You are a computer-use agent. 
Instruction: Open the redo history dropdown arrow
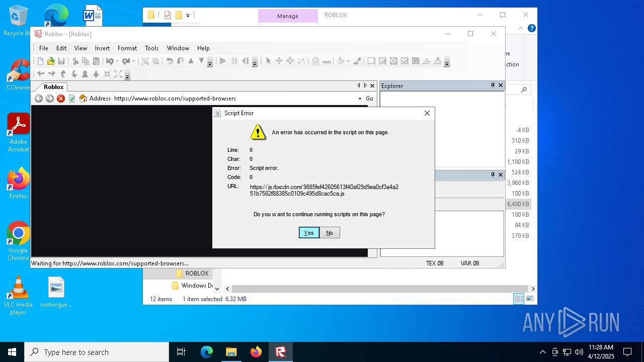click(x=133, y=61)
